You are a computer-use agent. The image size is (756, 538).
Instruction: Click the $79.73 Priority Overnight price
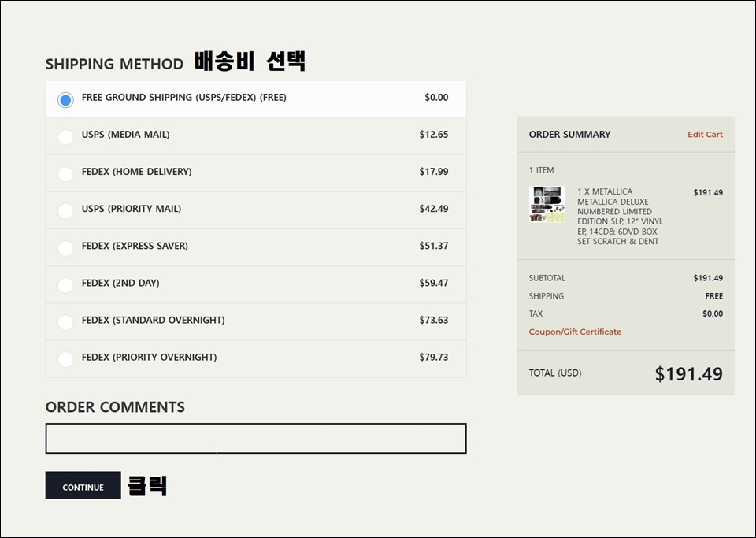click(x=434, y=357)
